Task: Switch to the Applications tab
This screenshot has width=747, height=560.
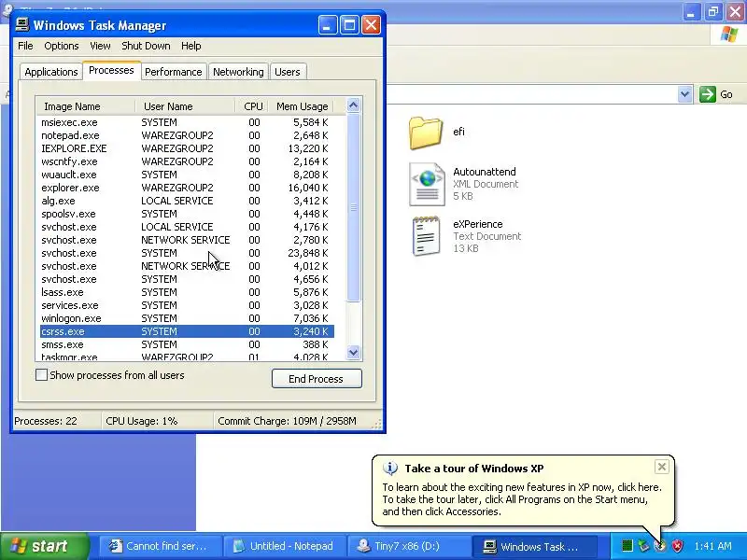Action: point(51,72)
